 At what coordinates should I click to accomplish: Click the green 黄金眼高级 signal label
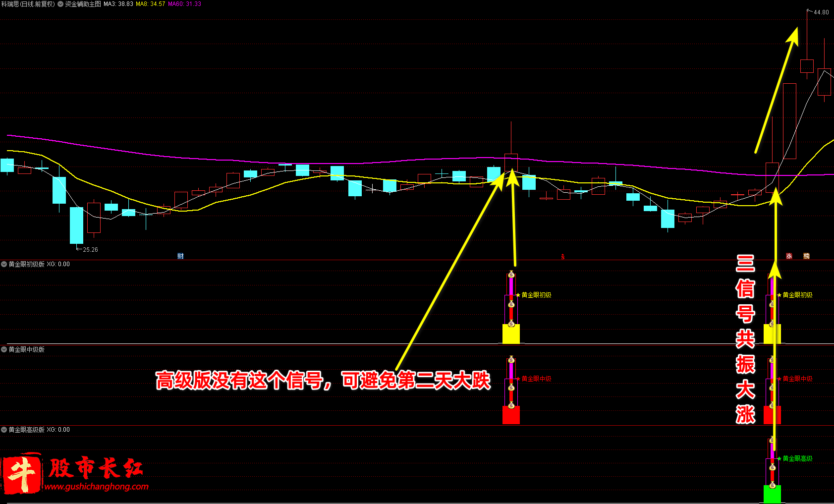[798, 458]
